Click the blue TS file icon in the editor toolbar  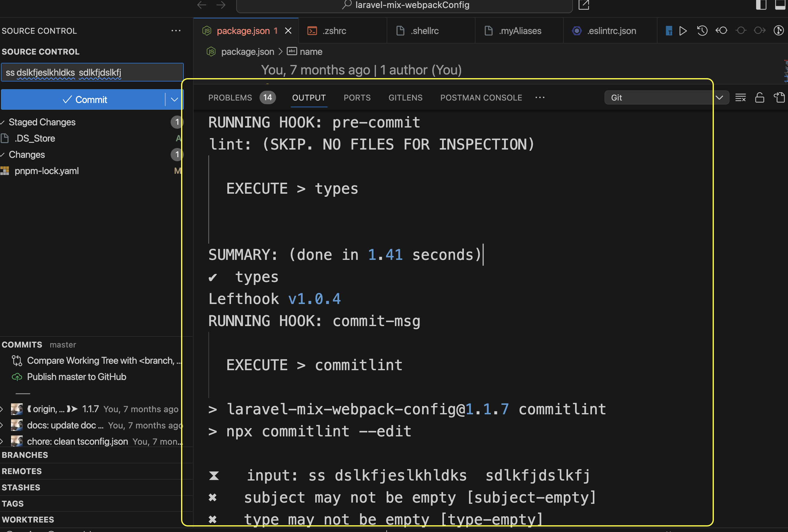click(x=669, y=31)
